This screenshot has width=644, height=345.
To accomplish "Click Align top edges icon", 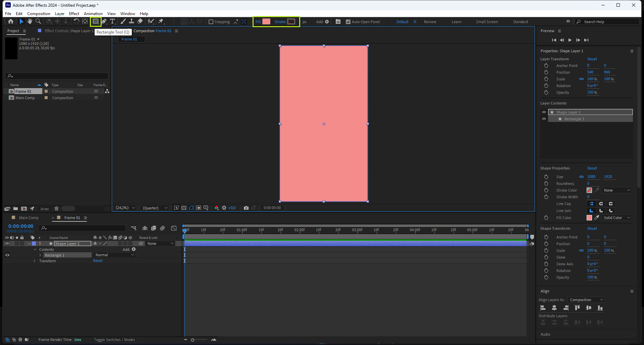I will [577, 308].
